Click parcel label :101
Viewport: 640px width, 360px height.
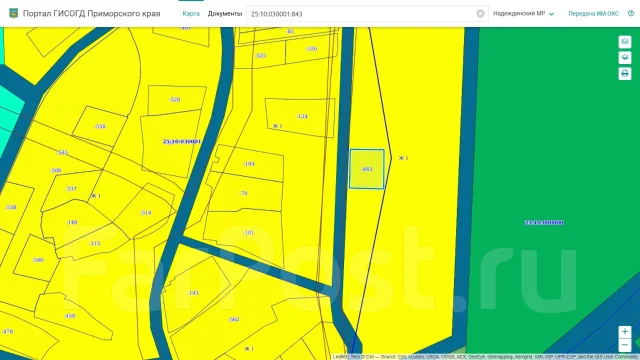(249, 233)
